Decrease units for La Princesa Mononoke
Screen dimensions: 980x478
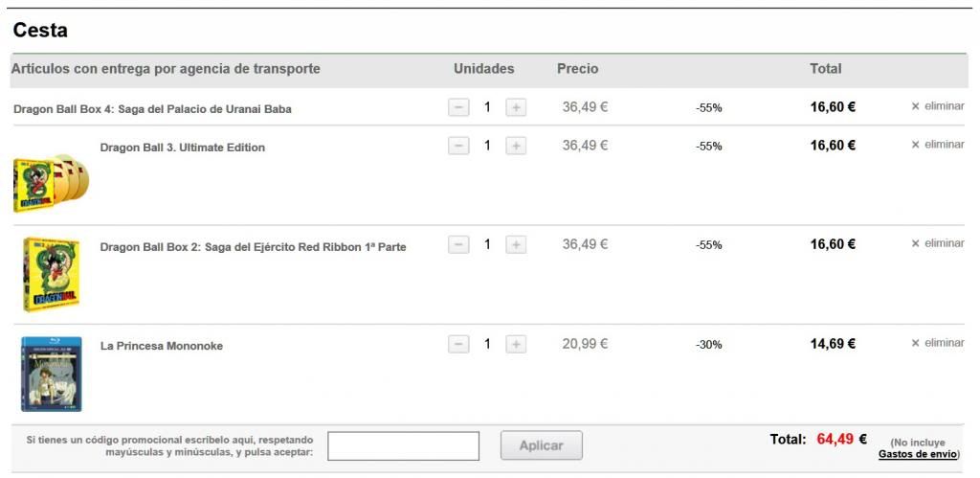click(458, 344)
